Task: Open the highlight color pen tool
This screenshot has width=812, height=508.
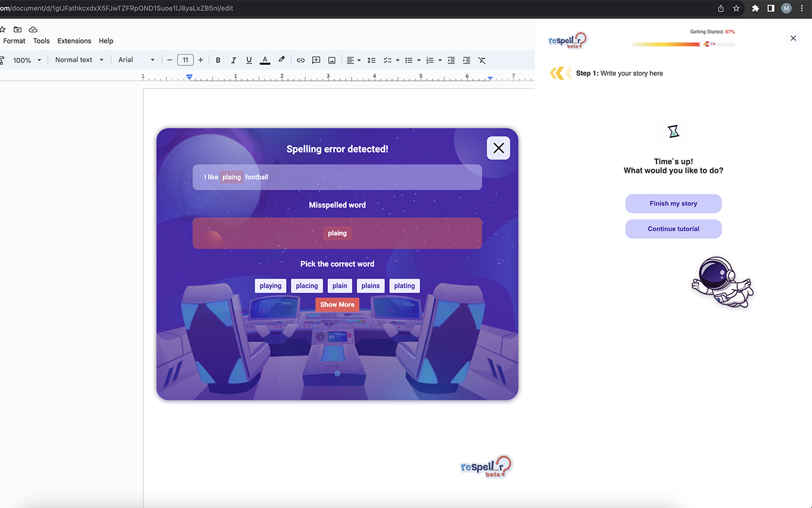Action: (x=281, y=60)
